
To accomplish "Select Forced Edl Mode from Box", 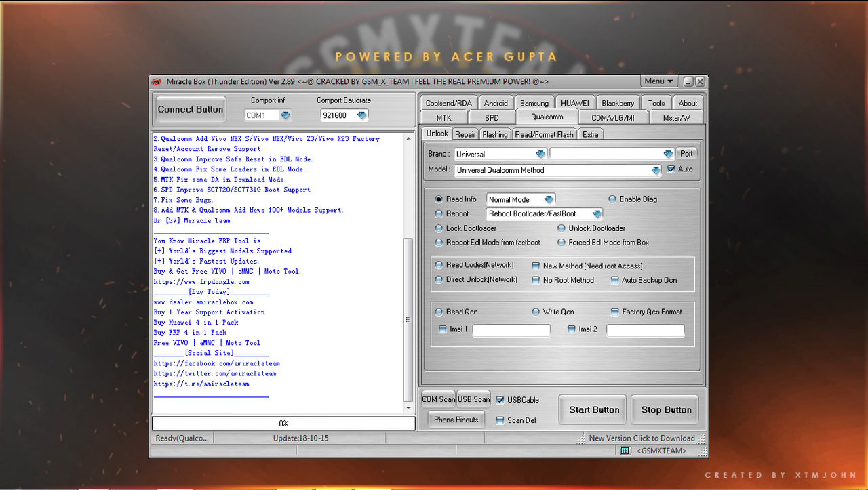I will tap(561, 243).
